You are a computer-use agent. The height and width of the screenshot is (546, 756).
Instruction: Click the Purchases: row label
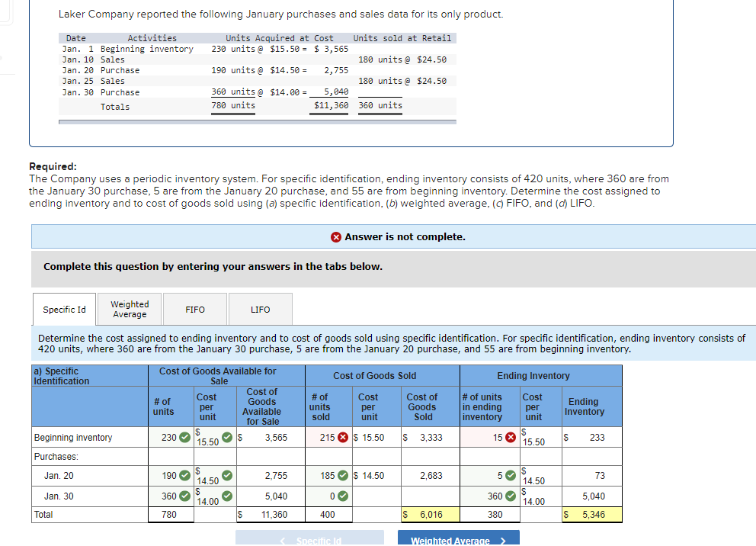click(56, 456)
